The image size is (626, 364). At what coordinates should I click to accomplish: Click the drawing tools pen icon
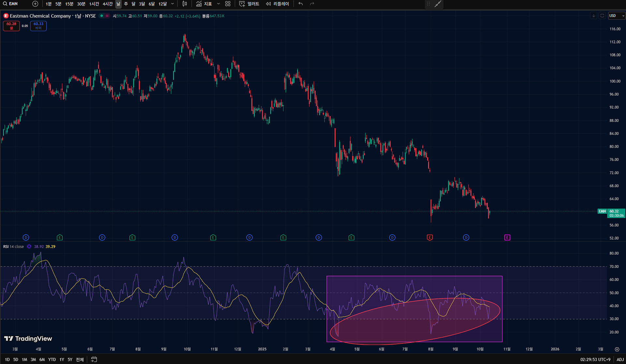coord(438,4)
